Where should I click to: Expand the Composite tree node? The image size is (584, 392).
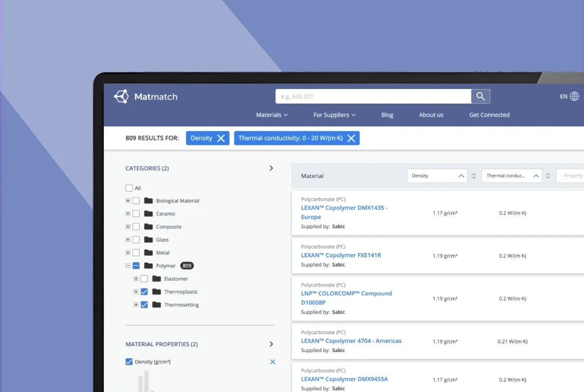[x=128, y=227]
